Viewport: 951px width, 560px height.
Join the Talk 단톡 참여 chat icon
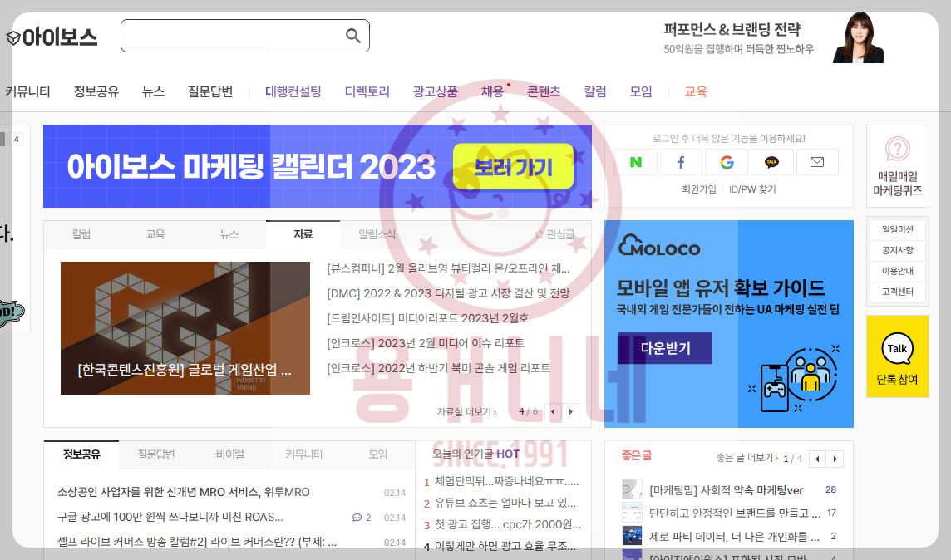[897, 348]
